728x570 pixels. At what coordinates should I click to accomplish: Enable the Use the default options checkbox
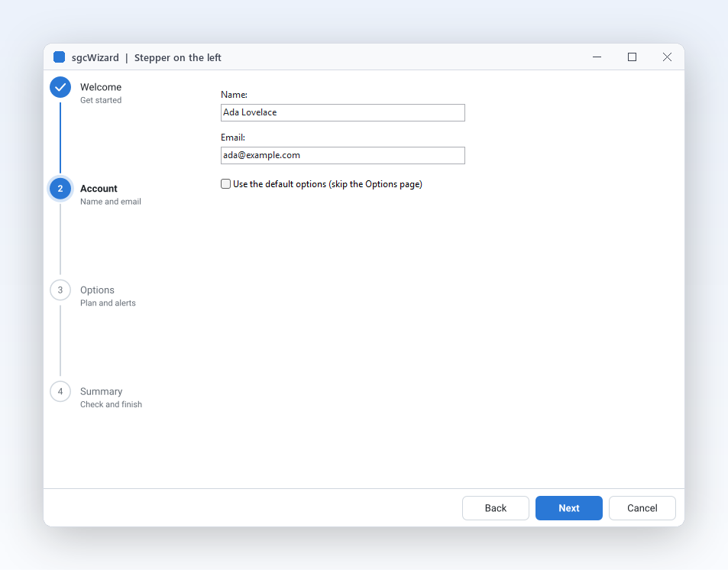click(x=225, y=184)
